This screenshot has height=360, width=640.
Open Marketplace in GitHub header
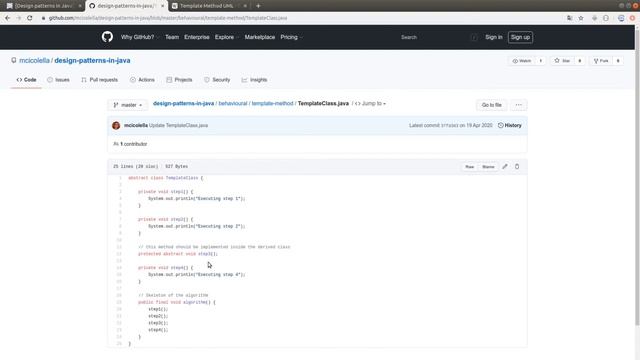click(x=260, y=37)
